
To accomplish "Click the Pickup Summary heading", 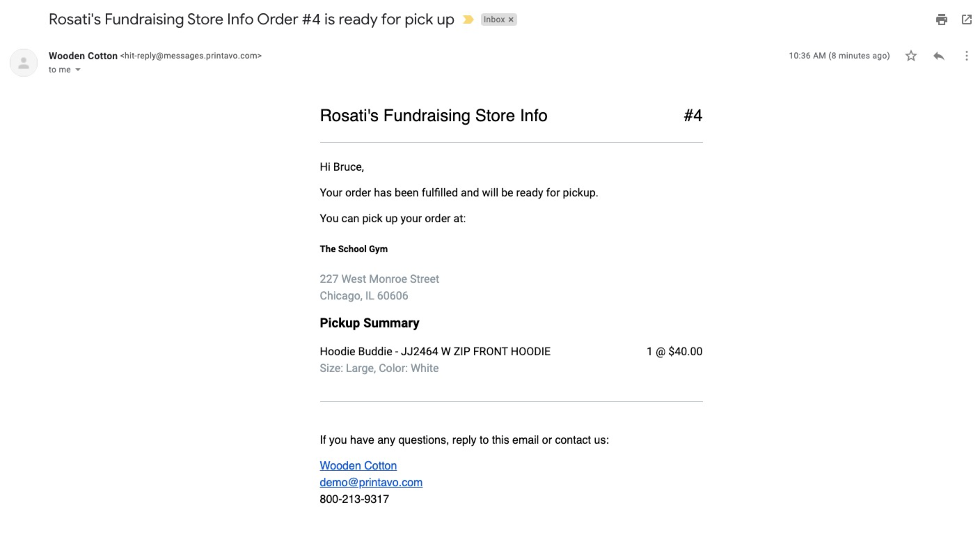I will [370, 323].
